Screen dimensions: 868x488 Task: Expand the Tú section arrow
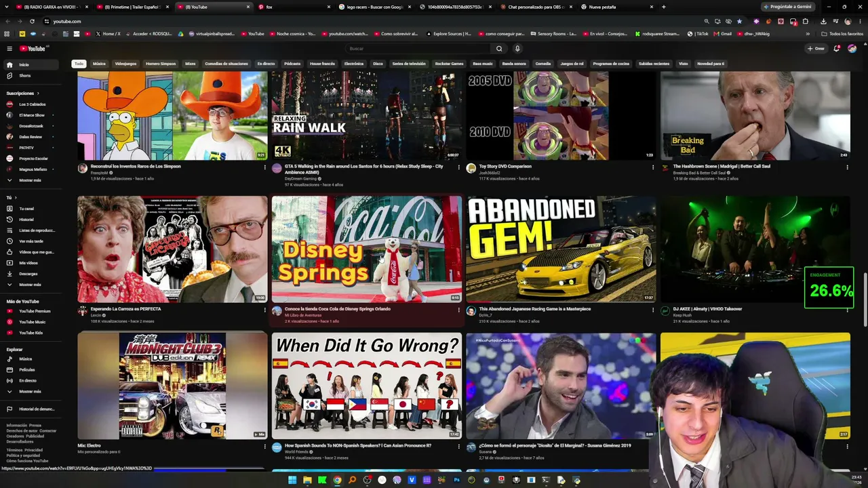click(15, 198)
